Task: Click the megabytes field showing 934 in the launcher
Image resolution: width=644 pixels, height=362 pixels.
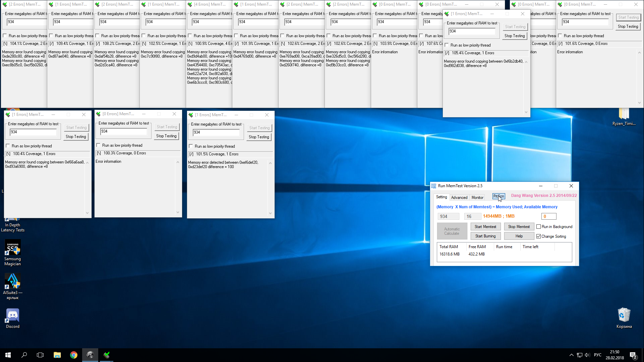Action: tap(448, 216)
